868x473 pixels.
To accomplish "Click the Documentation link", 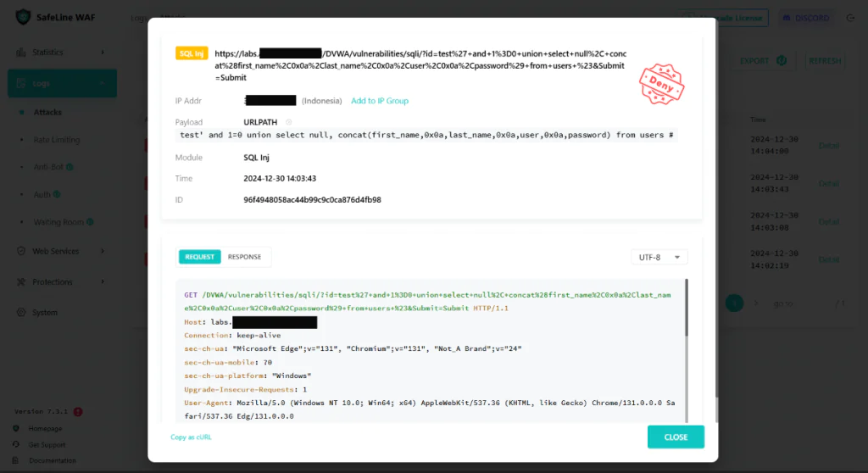I will click(x=53, y=460).
